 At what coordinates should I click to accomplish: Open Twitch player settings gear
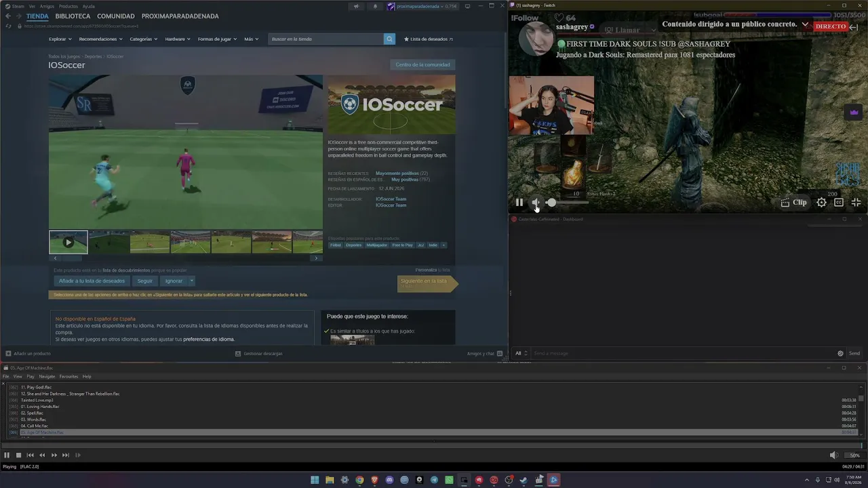821,202
